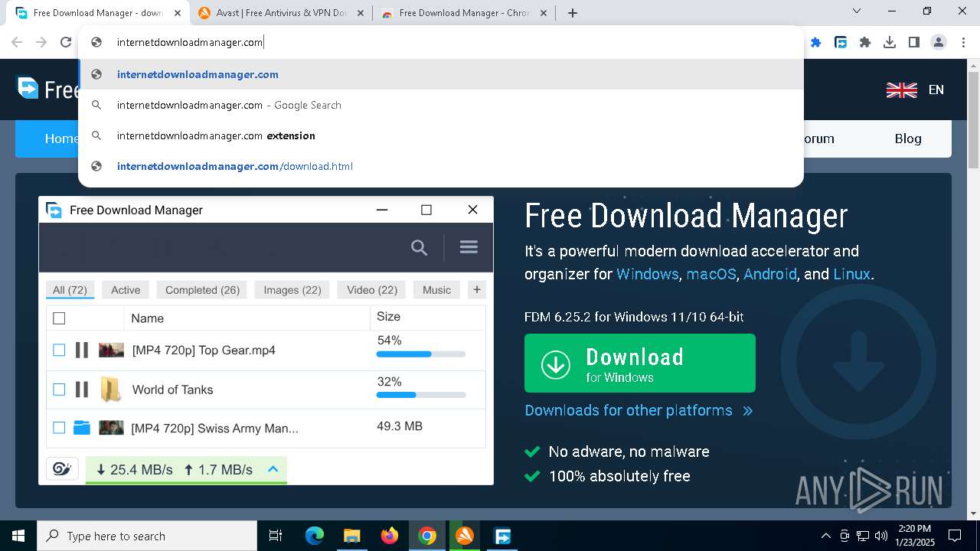Select the All (72) filter tab
This screenshot has height=551, width=980.
pos(70,290)
